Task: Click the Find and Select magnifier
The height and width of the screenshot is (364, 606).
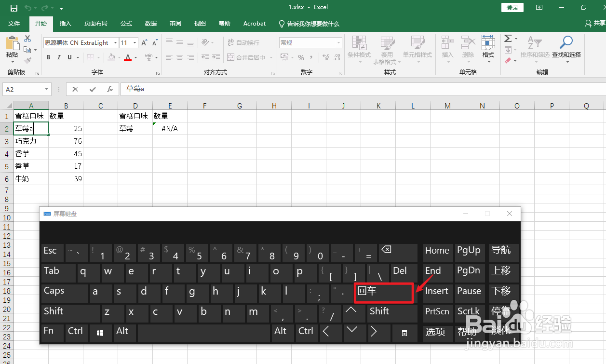Action: 566,42
